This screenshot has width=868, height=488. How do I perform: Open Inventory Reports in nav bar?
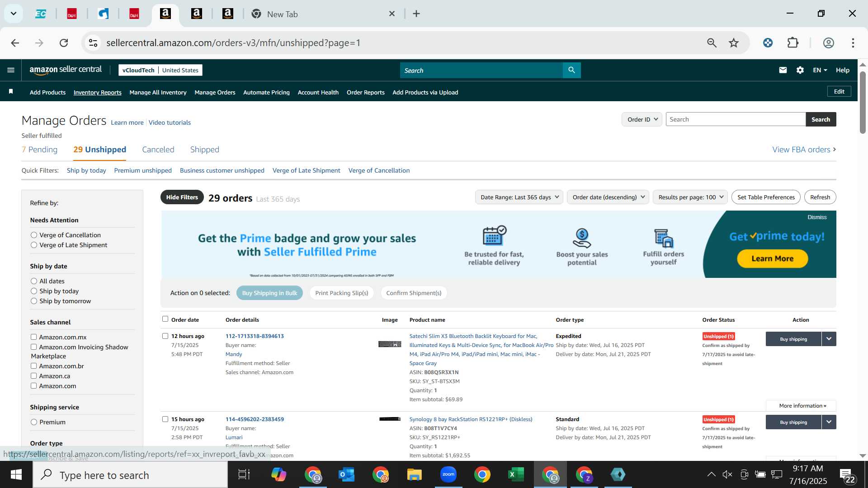tap(98, 92)
